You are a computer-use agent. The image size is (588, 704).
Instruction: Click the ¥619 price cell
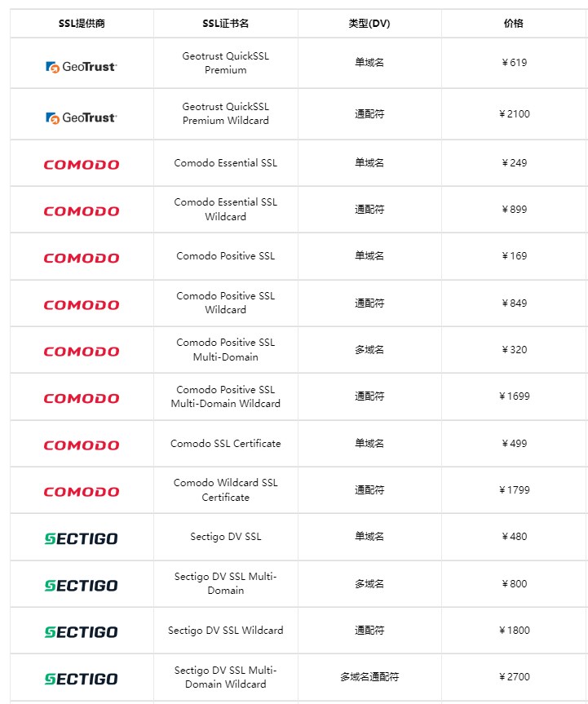[x=514, y=63]
